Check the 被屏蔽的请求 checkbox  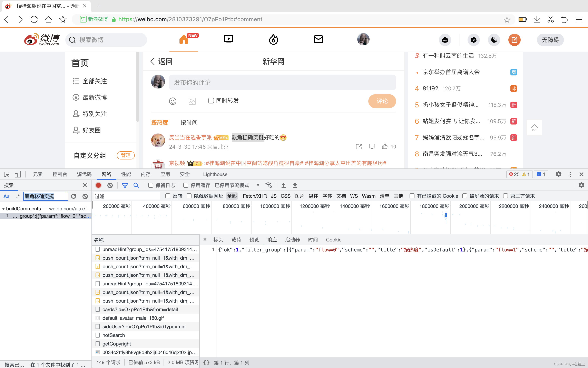[x=464, y=196]
